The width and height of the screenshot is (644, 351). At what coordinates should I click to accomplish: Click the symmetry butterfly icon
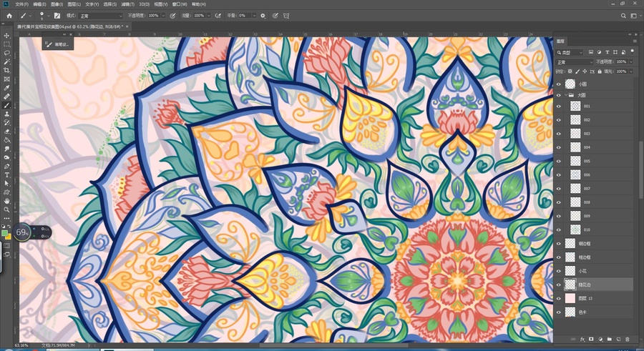point(286,16)
